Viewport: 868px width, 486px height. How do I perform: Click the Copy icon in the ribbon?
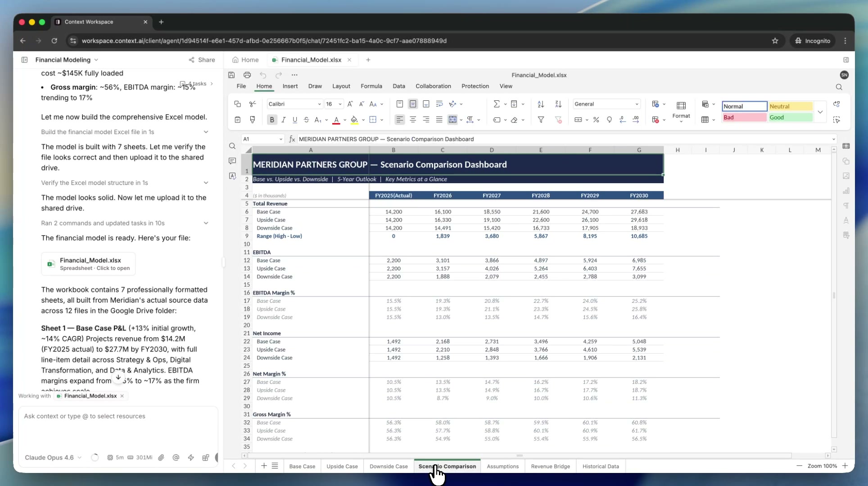click(x=238, y=104)
